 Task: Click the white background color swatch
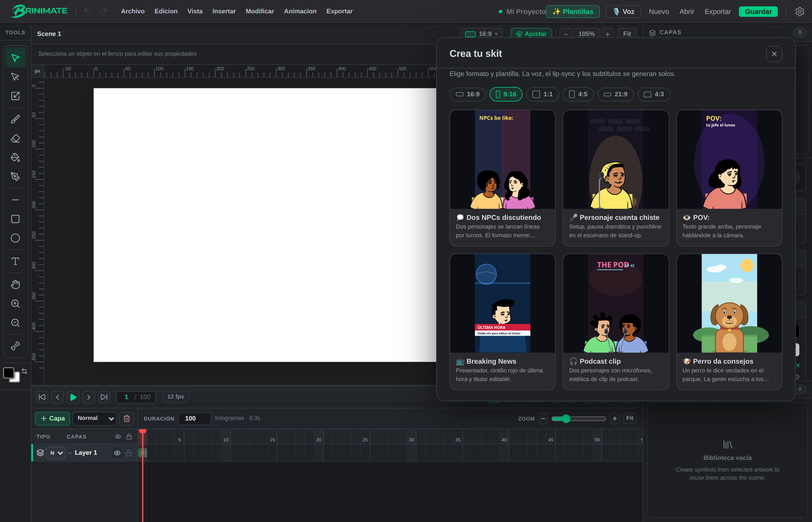pos(16,379)
